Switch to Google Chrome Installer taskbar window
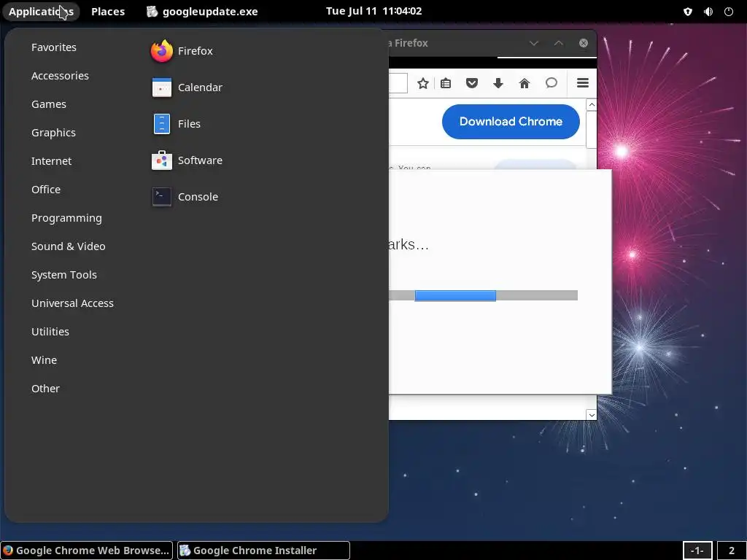Image resolution: width=747 pixels, height=560 pixels. [x=263, y=551]
